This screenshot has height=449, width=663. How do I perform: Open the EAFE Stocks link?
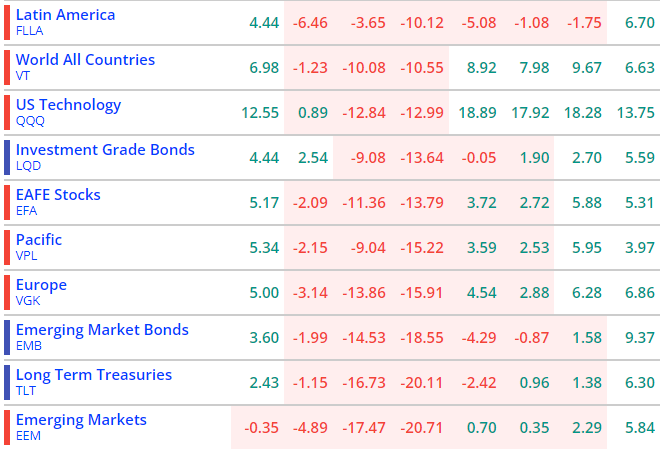pos(58,195)
